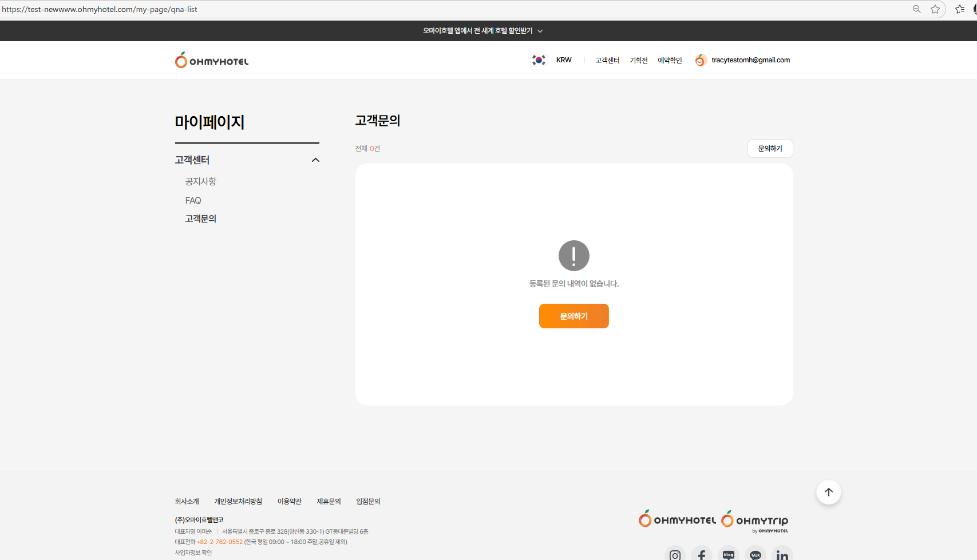Open the 이용약관 footer link

click(290, 502)
